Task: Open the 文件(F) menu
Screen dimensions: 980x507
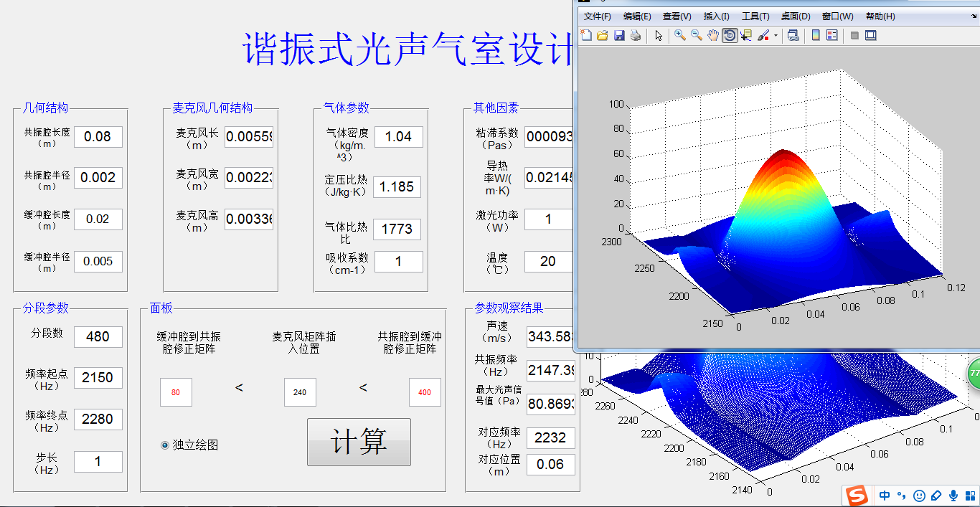Action: tap(597, 16)
